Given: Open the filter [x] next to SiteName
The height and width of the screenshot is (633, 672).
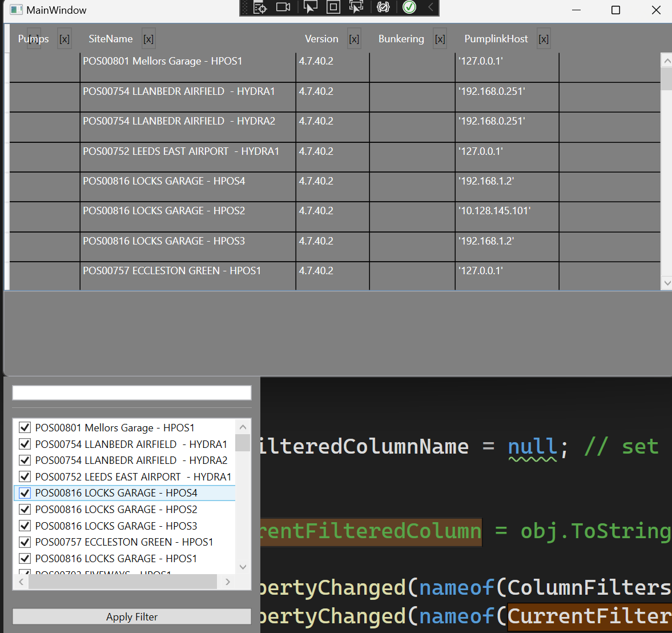Looking at the screenshot, I should [148, 39].
